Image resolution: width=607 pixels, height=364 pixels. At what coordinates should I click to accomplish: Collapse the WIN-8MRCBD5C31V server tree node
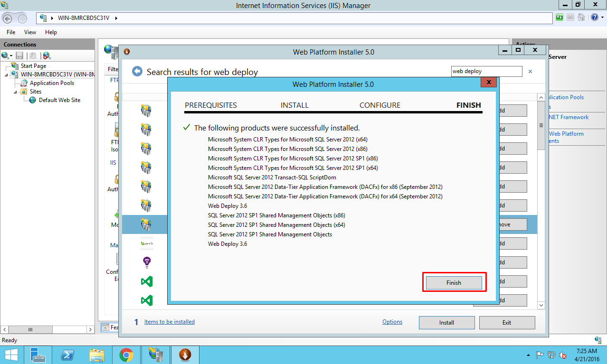(x=7, y=75)
